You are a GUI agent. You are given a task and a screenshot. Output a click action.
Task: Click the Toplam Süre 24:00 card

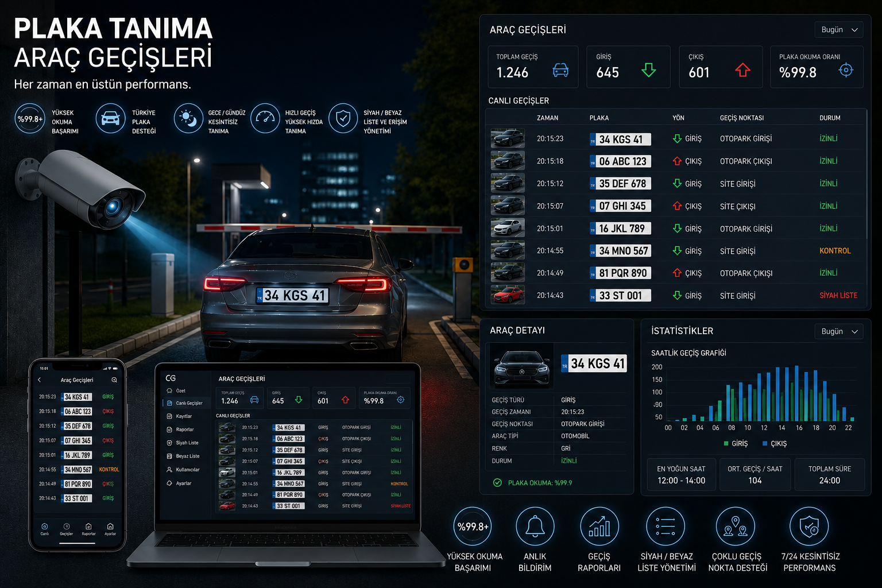click(x=830, y=474)
